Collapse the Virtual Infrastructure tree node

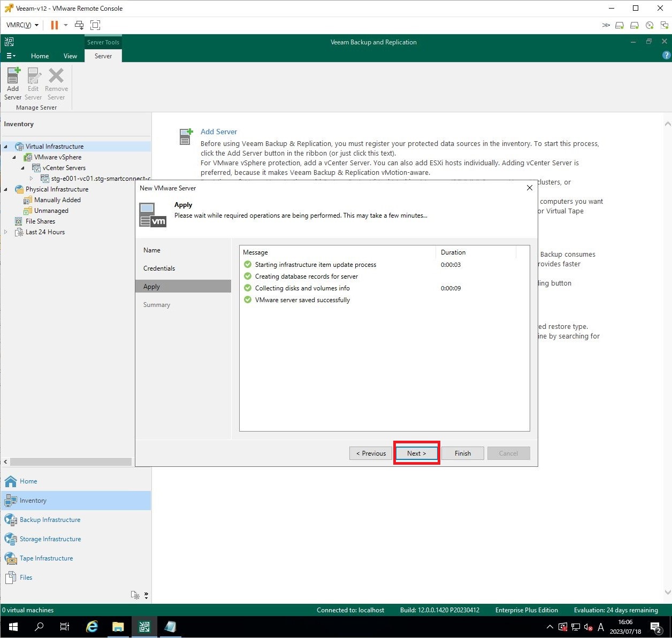[x=6, y=147]
